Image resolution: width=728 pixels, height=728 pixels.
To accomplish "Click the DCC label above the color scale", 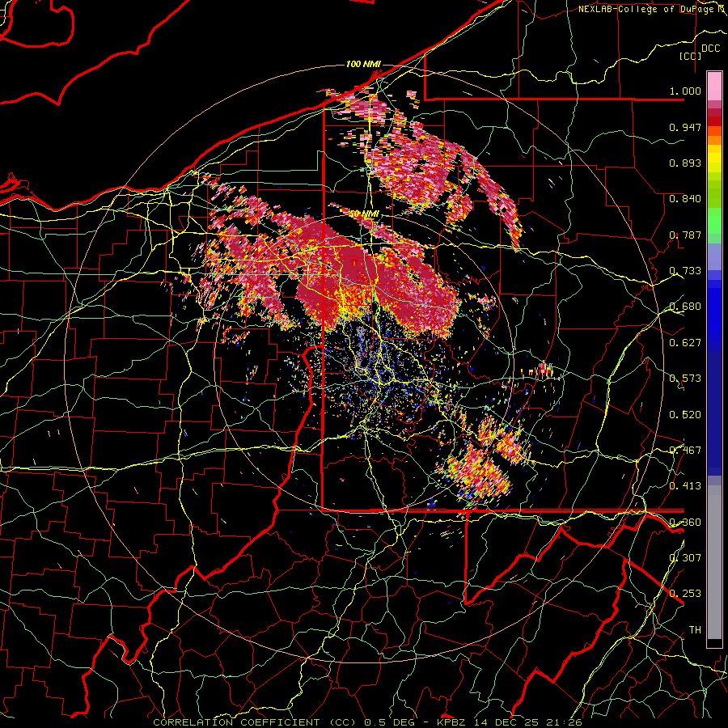I will [711, 49].
